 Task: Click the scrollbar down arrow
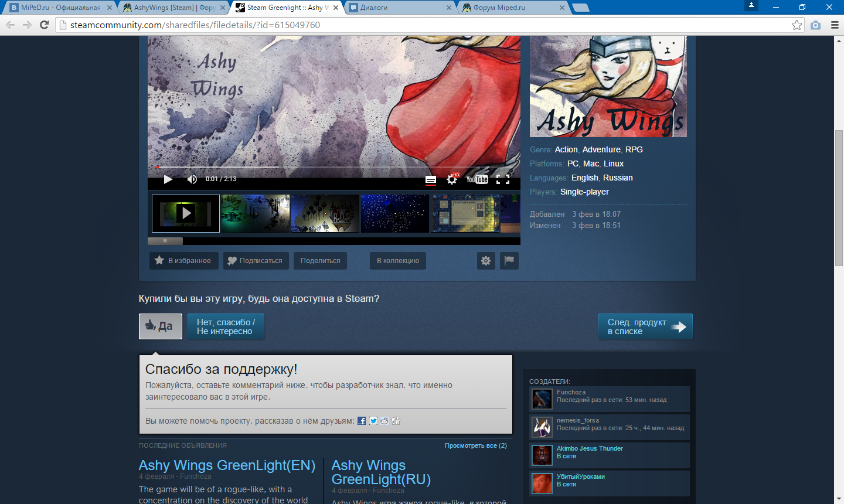point(839,499)
